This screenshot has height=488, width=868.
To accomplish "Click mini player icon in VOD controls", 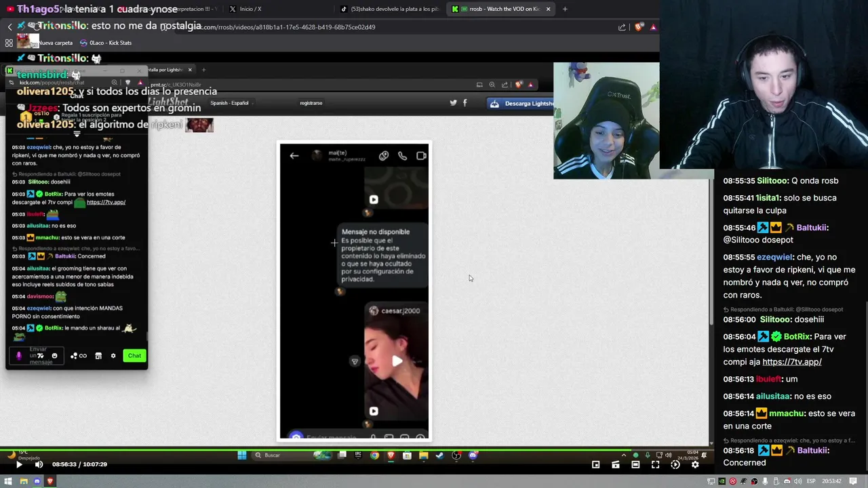I will click(595, 464).
